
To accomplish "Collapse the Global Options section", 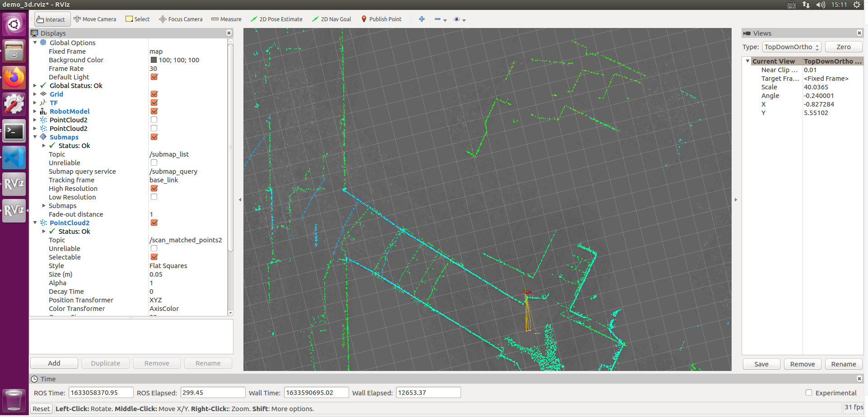I will [35, 42].
